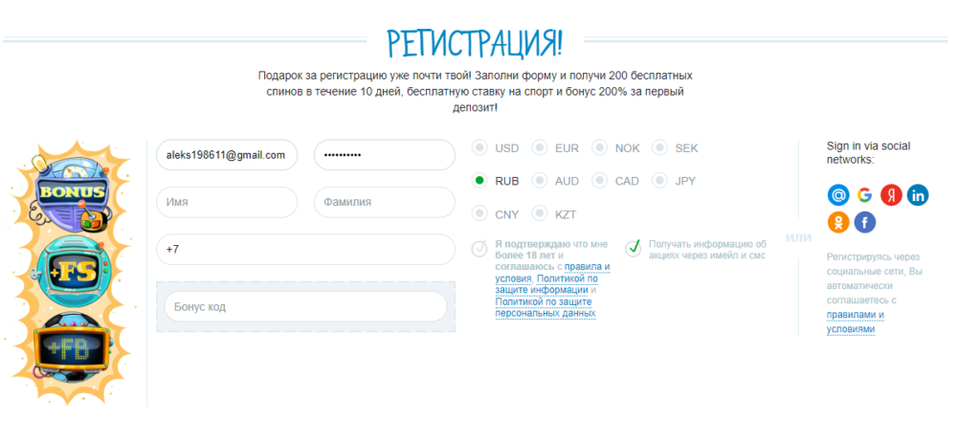The width and height of the screenshot is (980, 422).
Task: Click the РЕГИСТРАЦИЯ! heading
Action: click(475, 42)
